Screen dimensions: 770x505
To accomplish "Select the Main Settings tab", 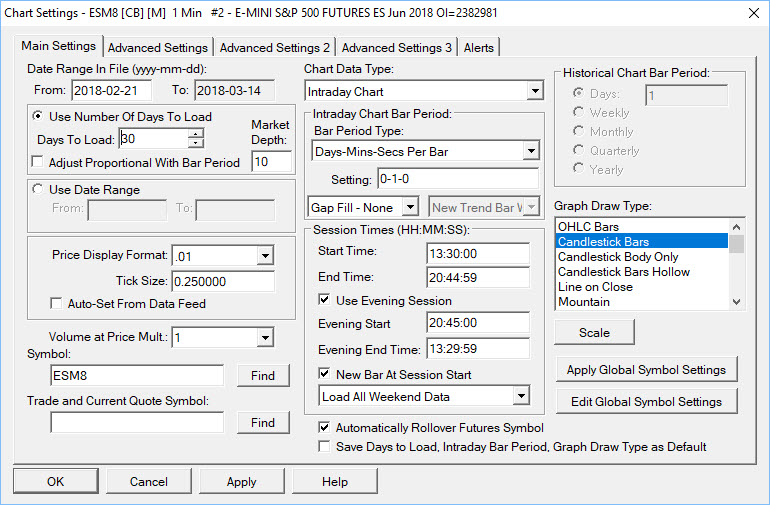I will (x=58, y=46).
